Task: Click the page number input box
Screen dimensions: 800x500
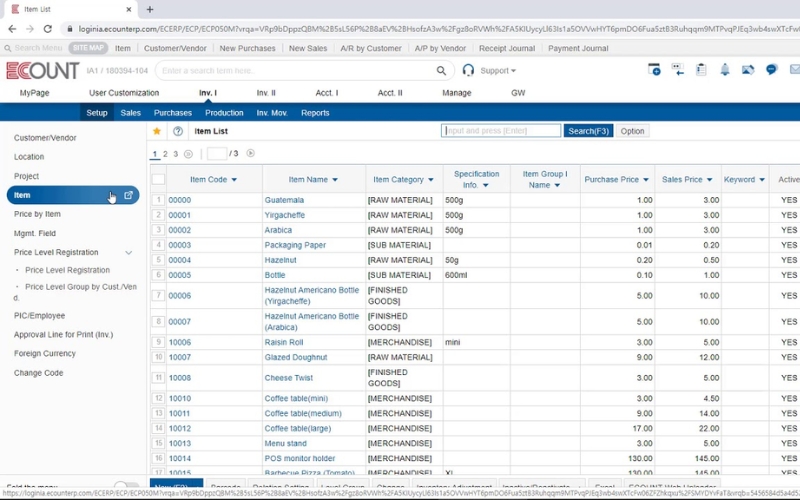Action: coord(217,153)
